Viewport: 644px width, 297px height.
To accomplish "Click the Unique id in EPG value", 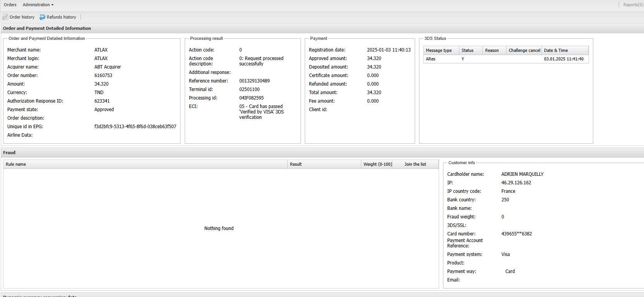I will pos(135,127).
